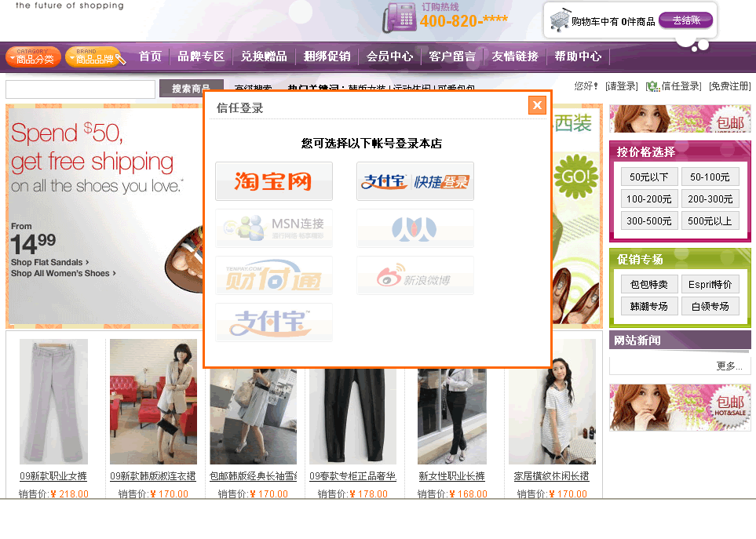Open the 品牌专区 menu item
Image resolution: width=756 pixels, height=539 pixels.
201,56
